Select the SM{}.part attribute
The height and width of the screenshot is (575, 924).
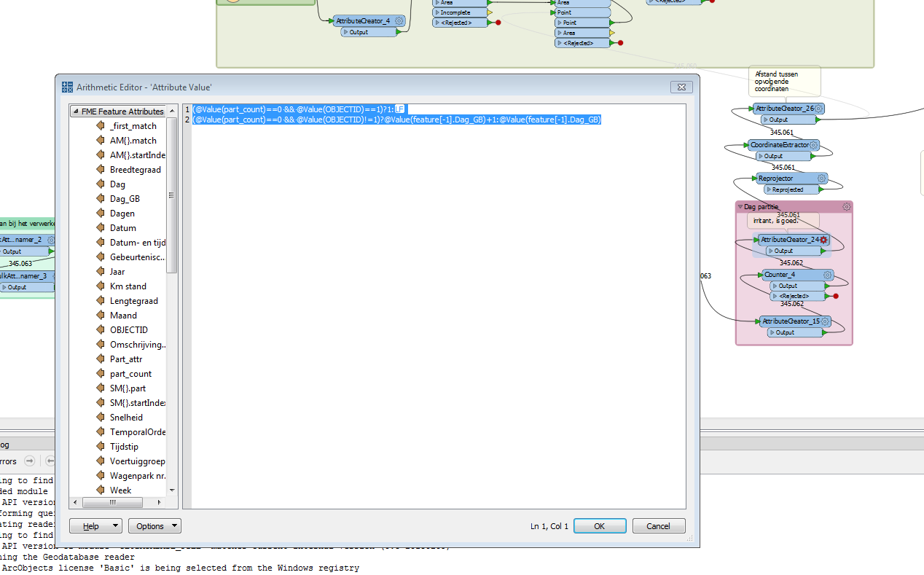[x=128, y=388]
